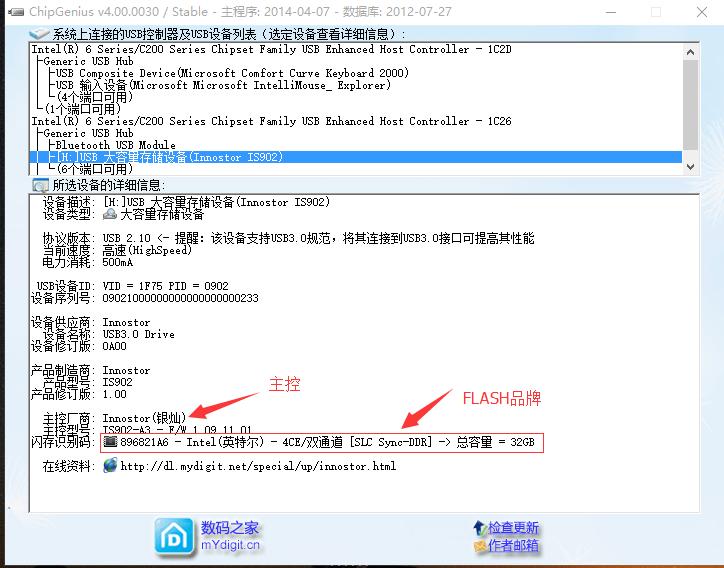The height and width of the screenshot is (568, 724).
Task: Click the USB drive icon beside the device list heading
Action: tap(39, 34)
